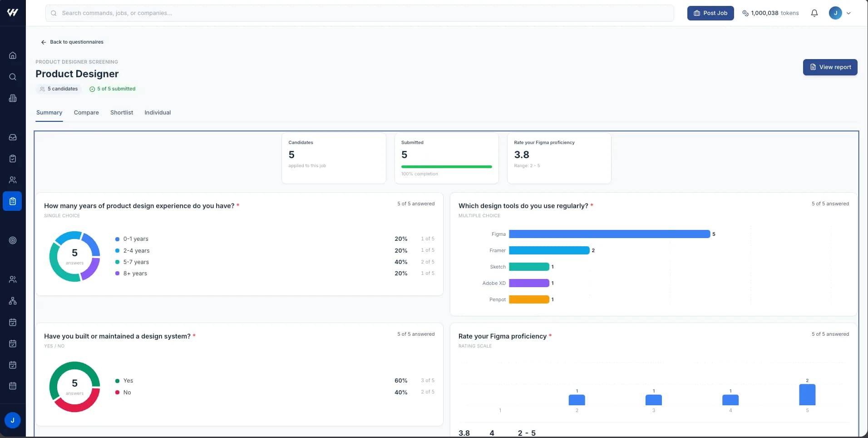Open the Home icon in the sidebar
The image size is (868, 438).
13,55
